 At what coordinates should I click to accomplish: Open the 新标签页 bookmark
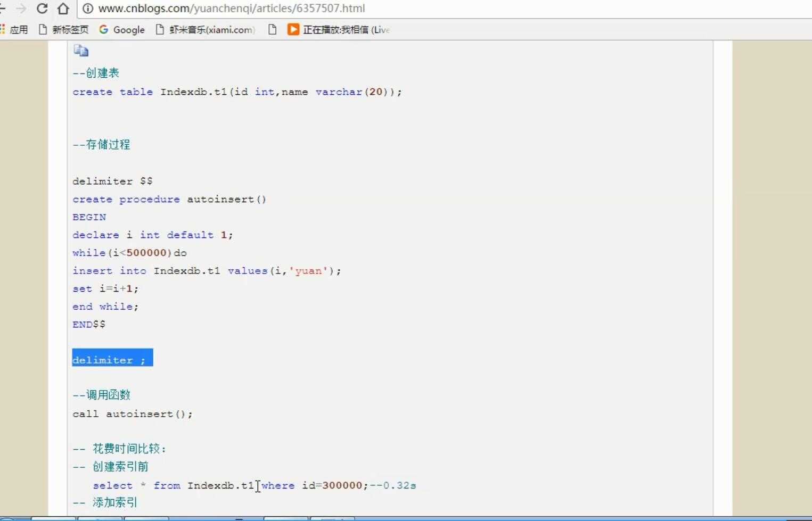point(64,30)
